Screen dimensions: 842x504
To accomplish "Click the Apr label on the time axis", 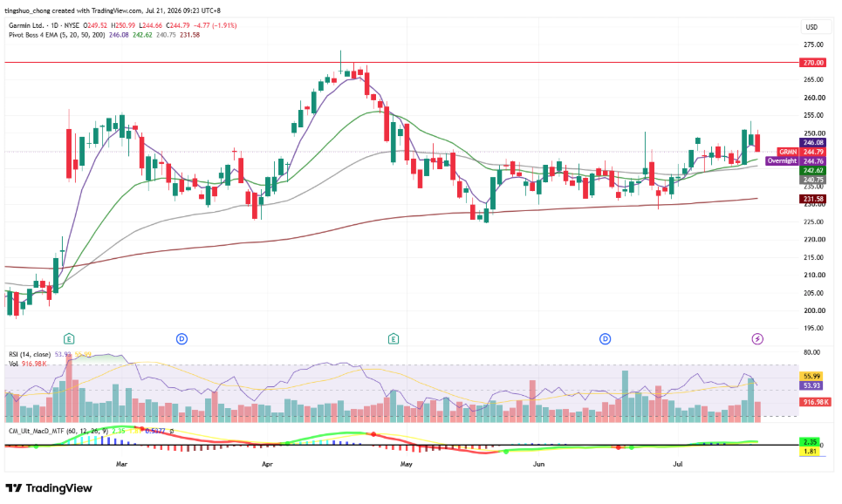I will 267,464.
